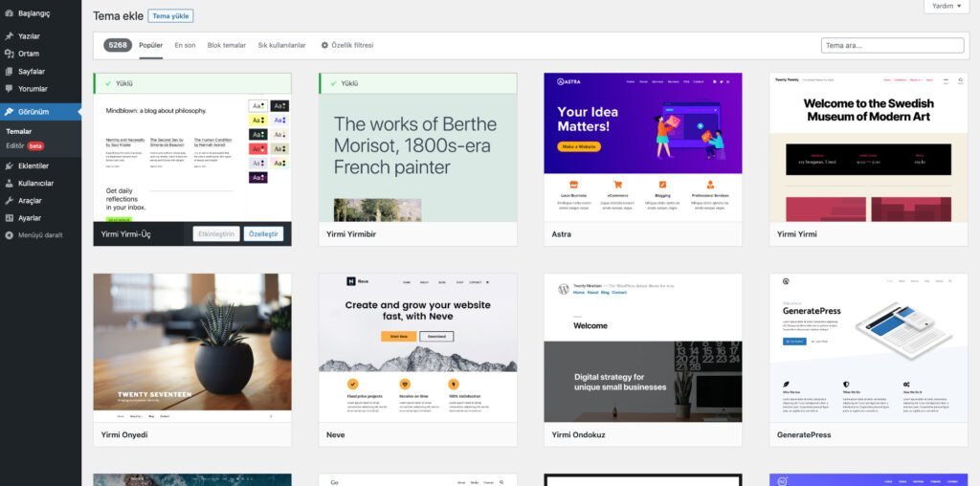
Task: Click the Kullanıcılar user icon
Action: point(9,184)
